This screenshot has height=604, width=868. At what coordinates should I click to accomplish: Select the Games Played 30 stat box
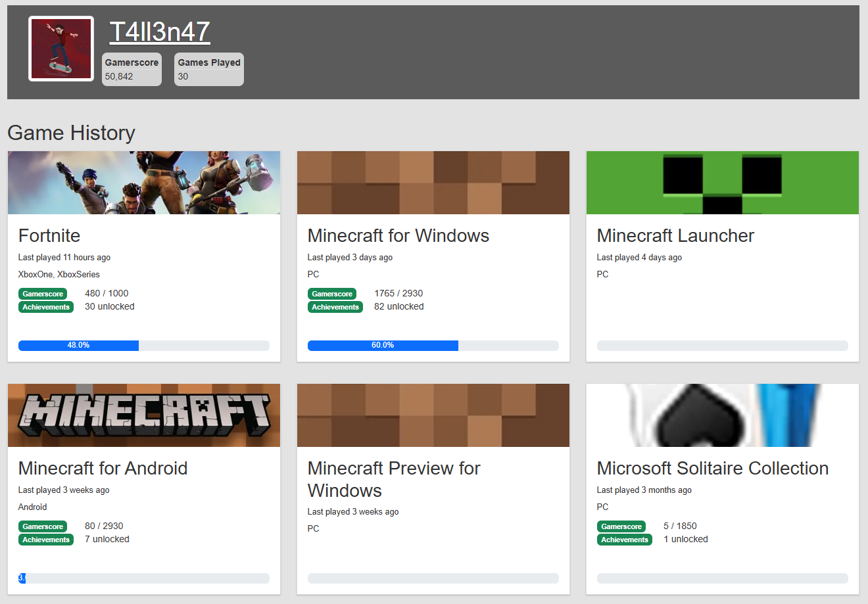pos(209,69)
